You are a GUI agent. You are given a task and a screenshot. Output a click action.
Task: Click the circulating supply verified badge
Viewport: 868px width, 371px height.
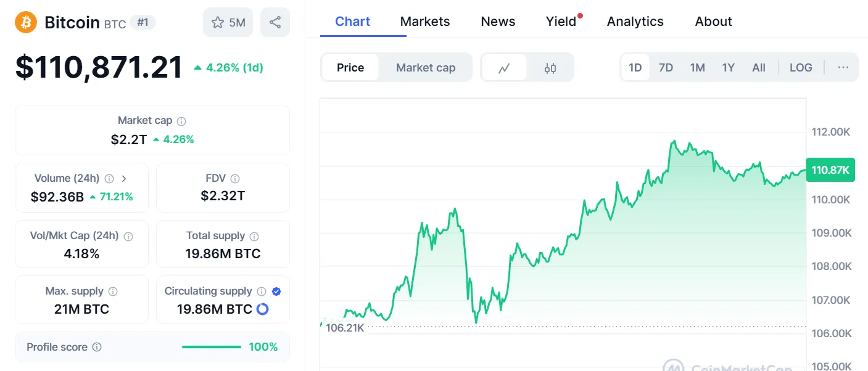[276, 291]
